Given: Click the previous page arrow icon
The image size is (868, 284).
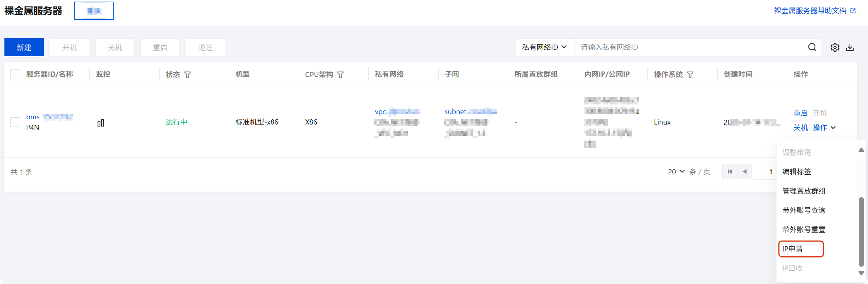Looking at the screenshot, I should (745, 172).
